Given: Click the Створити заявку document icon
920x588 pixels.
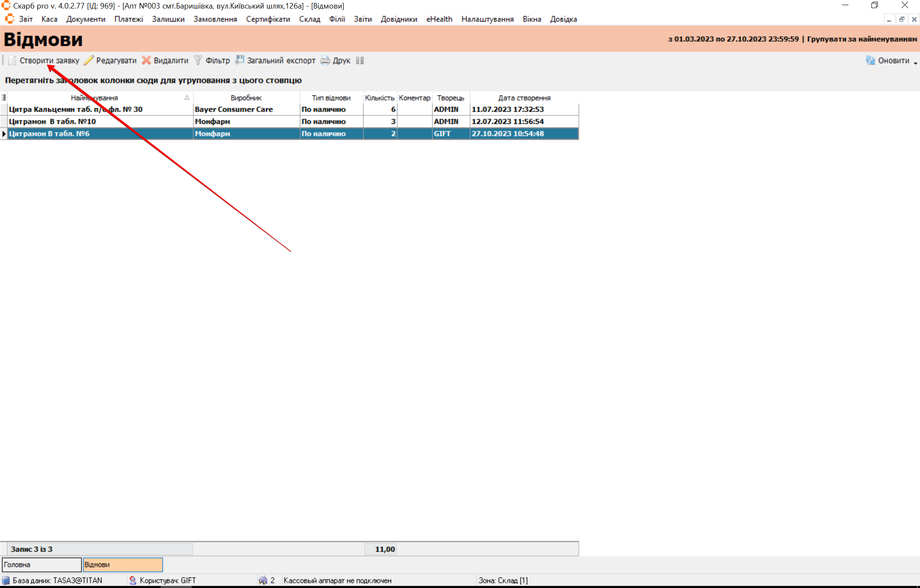Looking at the screenshot, I should click(12, 61).
